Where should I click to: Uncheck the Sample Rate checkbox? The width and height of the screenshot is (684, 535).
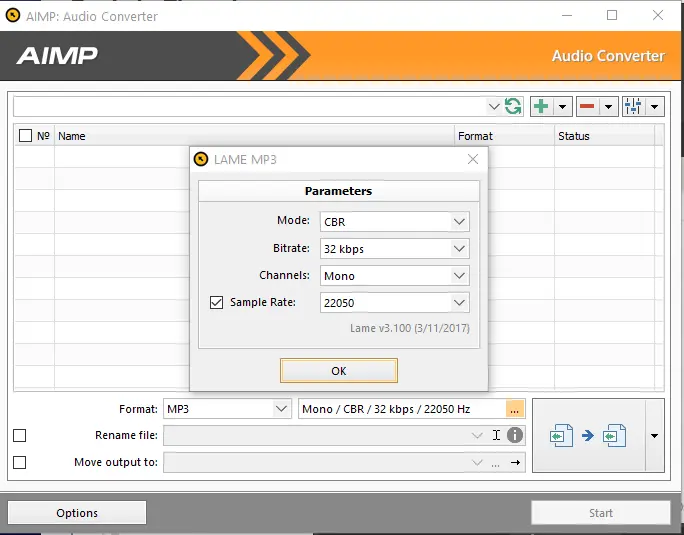coord(216,302)
